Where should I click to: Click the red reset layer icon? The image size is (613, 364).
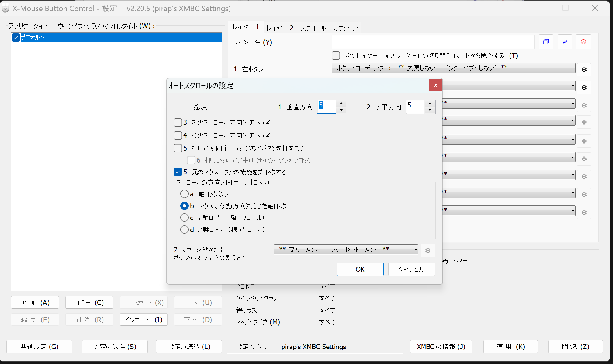coord(583,42)
